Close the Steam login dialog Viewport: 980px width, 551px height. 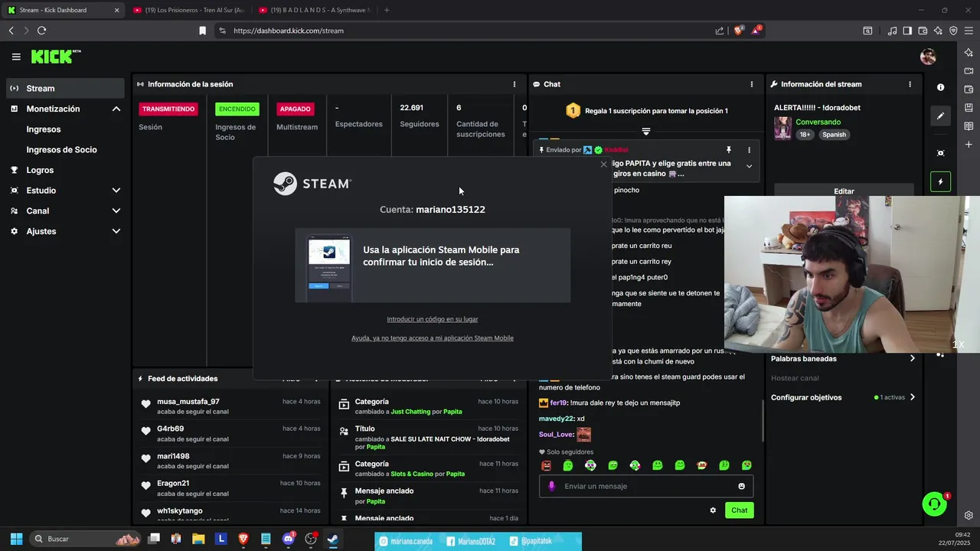(x=603, y=165)
